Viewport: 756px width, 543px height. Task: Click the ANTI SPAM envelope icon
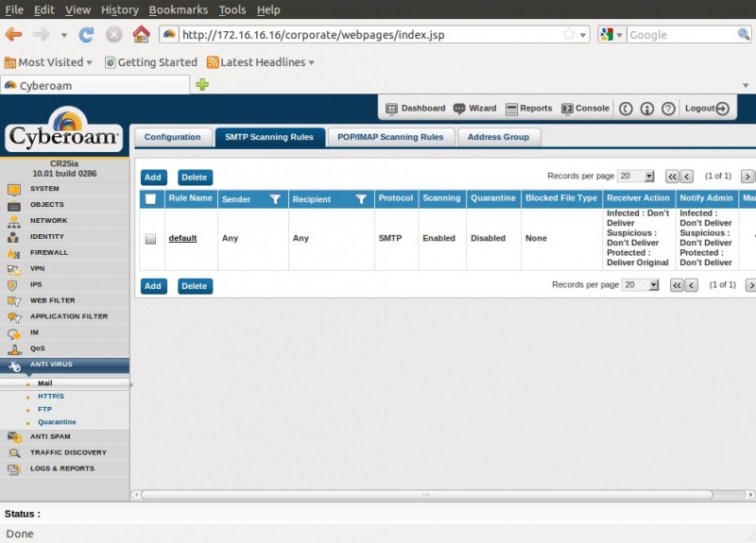pos(14,437)
